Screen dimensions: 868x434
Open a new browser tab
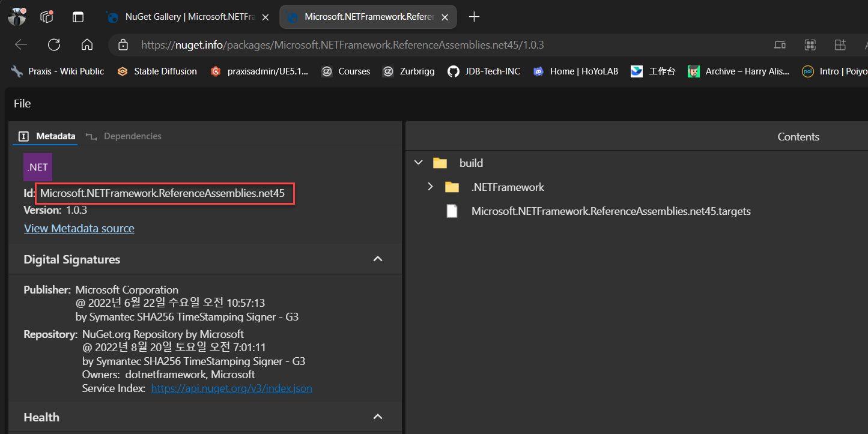[x=474, y=17]
